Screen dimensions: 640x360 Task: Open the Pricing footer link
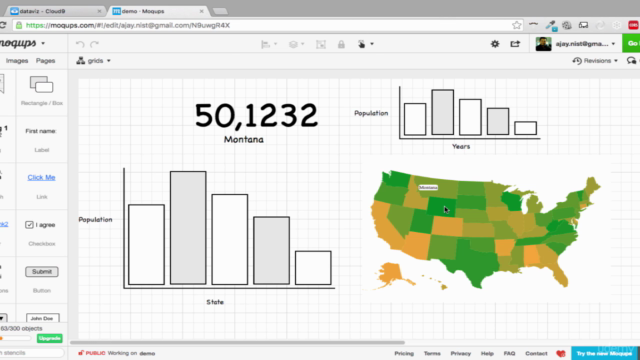pyautogui.click(x=404, y=353)
